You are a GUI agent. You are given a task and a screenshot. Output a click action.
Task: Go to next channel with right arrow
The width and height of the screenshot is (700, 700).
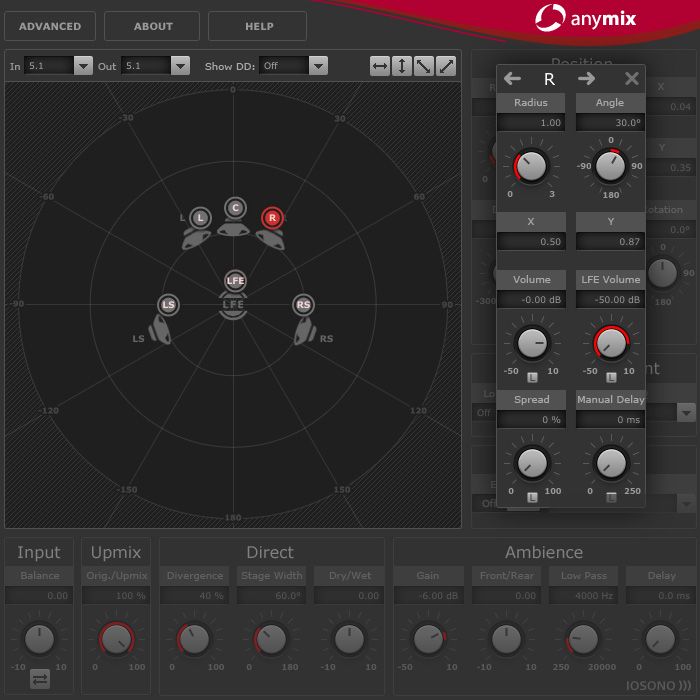coord(586,79)
